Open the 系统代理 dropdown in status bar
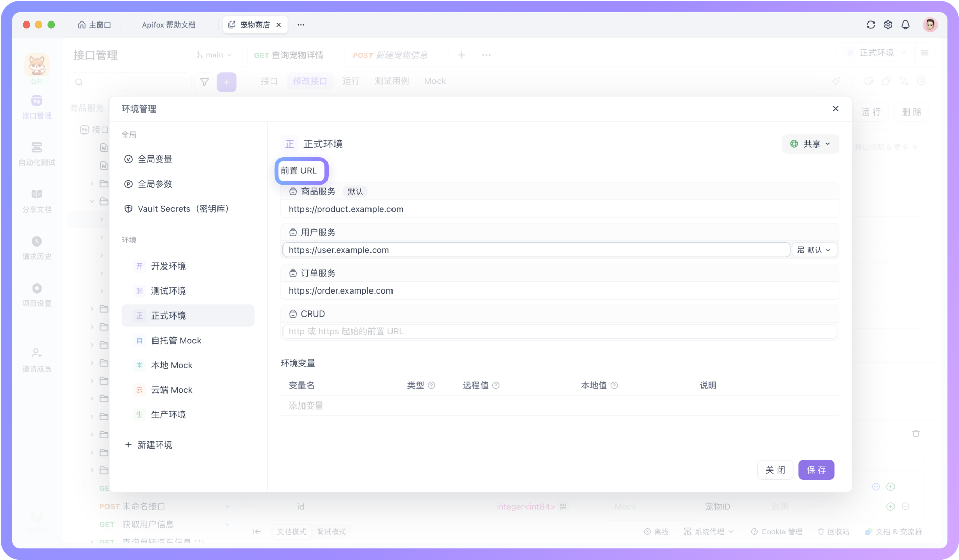Screen dimensions: 959x560 click(709, 532)
